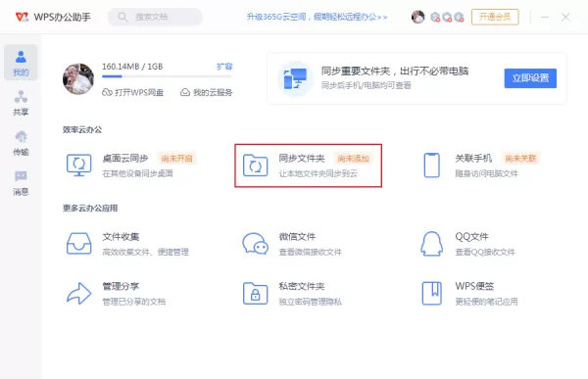Click the device sync icon in banner
Image resolution: width=588 pixels, height=379 pixels.
tap(295, 78)
